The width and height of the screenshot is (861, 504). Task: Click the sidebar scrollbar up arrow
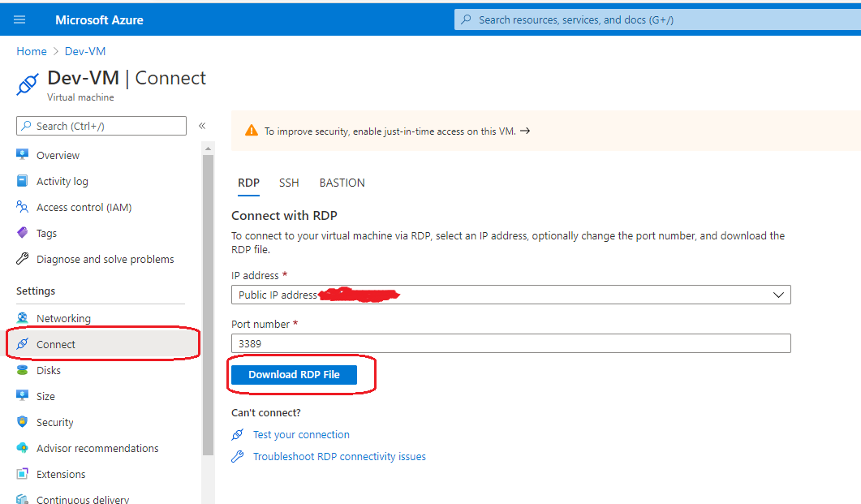[x=208, y=149]
